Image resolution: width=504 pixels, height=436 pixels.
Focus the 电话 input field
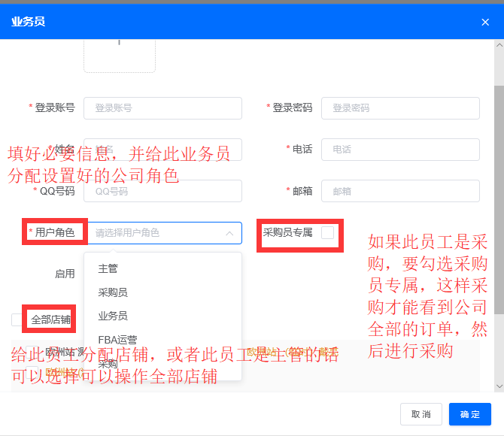tap(400, 150)
